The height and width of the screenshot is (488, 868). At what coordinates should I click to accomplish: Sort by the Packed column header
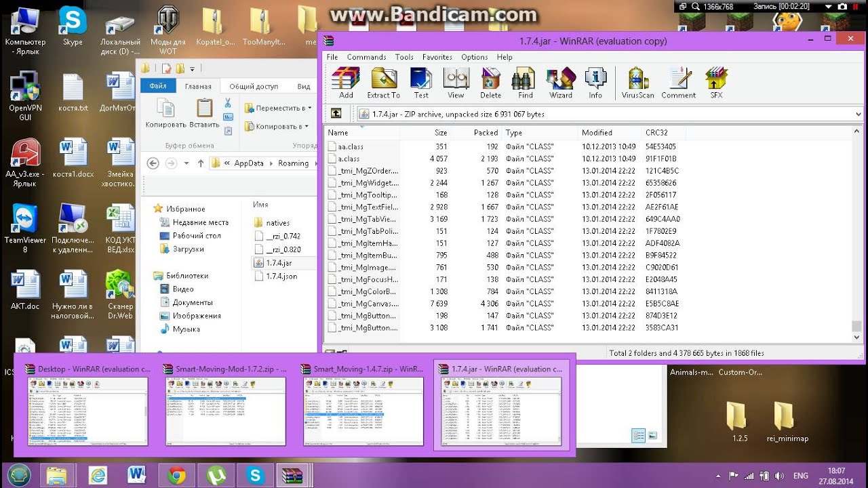pyautogui.click(x=476, y=133)
